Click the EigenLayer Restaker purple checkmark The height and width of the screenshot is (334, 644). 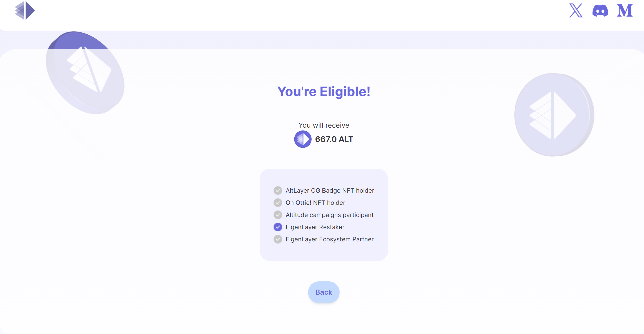278,227
